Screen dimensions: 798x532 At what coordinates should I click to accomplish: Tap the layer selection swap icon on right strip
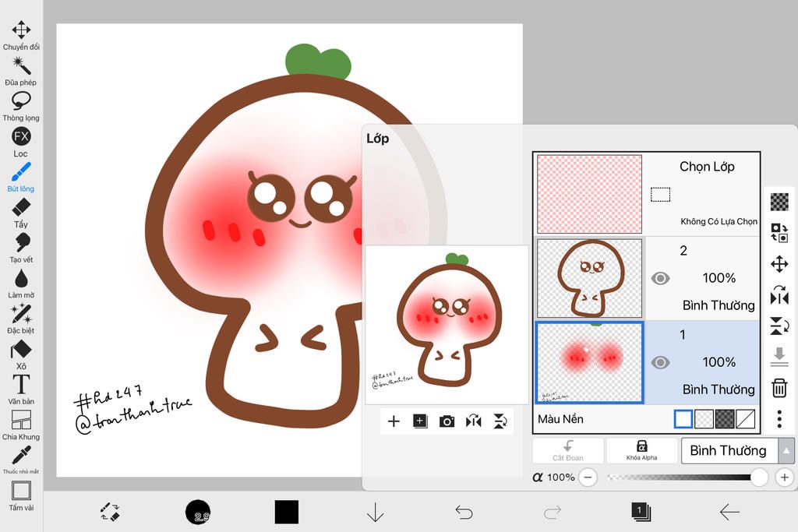pyautogui.click(x=779, y=233)
